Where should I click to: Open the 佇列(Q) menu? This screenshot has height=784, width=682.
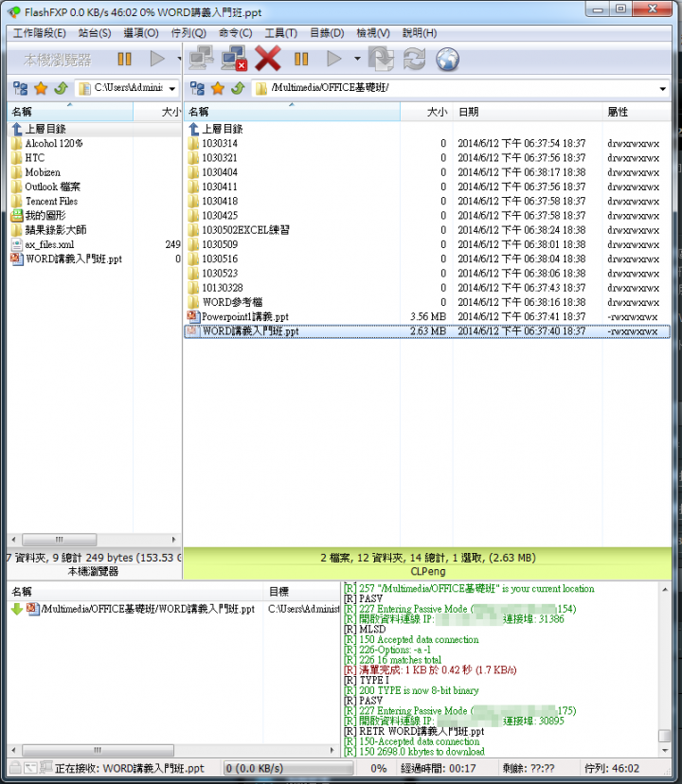pos(188,33)
